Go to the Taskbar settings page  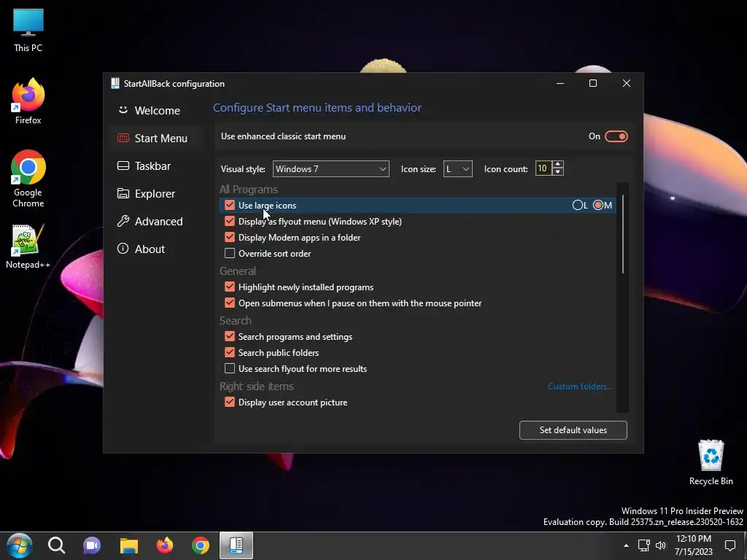[x=156, y=166]
